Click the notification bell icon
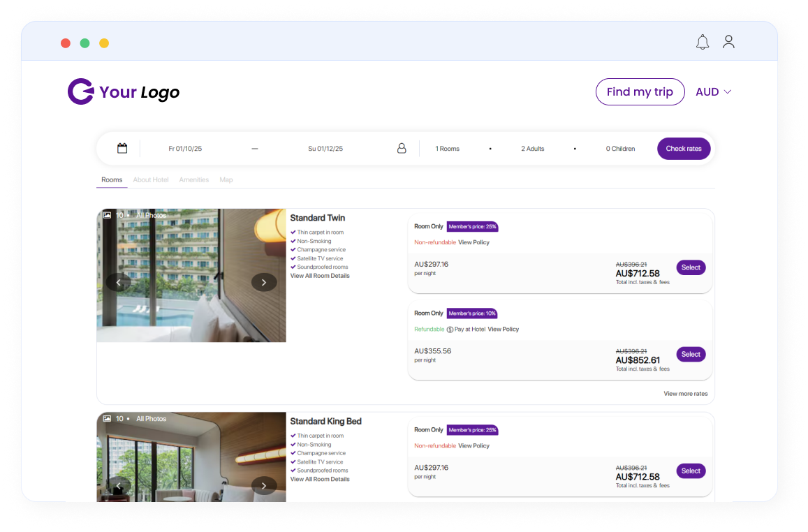The image size is (808, 532). (703, 43)
